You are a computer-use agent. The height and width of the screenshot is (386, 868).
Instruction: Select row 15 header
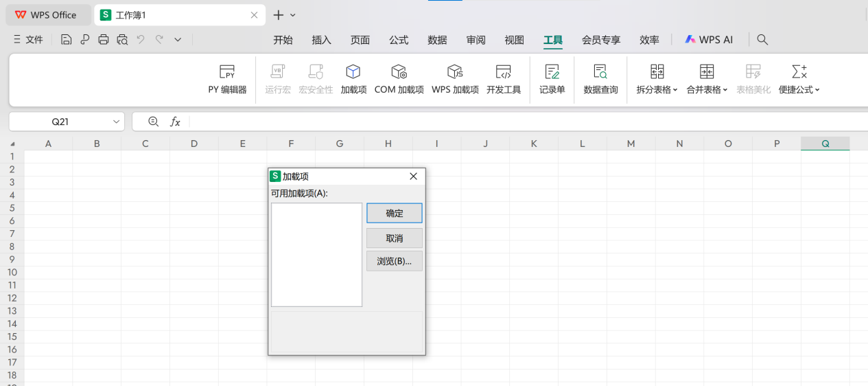click(12, 337)
